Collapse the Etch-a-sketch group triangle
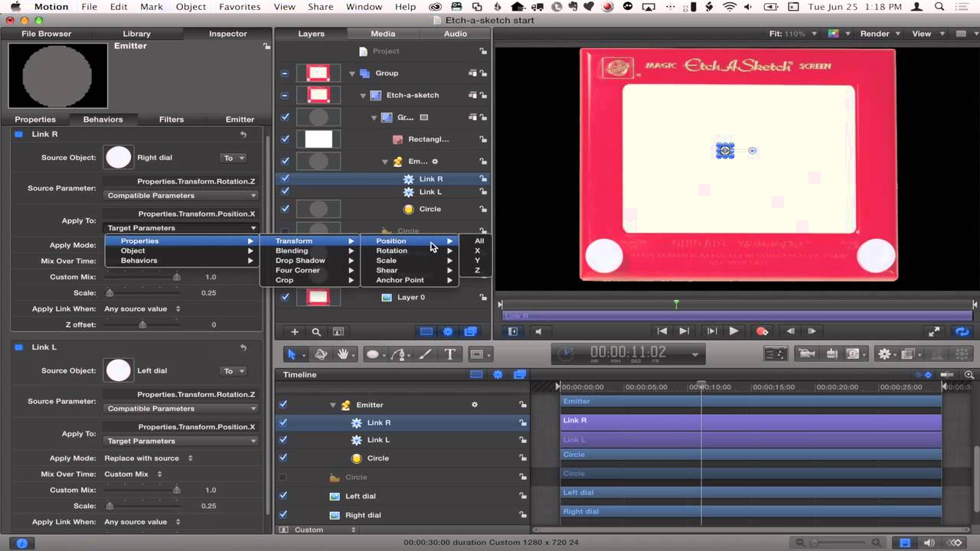The width and height of the screenshot is (980, 551). [363, 96]
